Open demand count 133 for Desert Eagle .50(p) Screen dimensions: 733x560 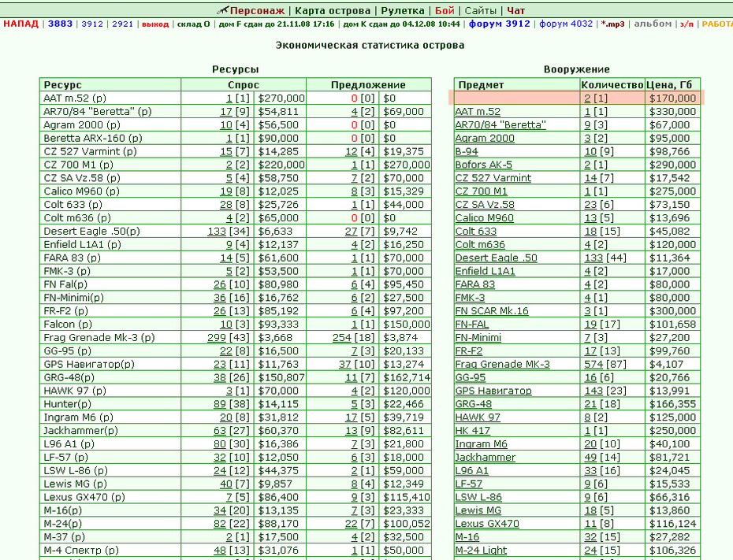tap(217, 232)
